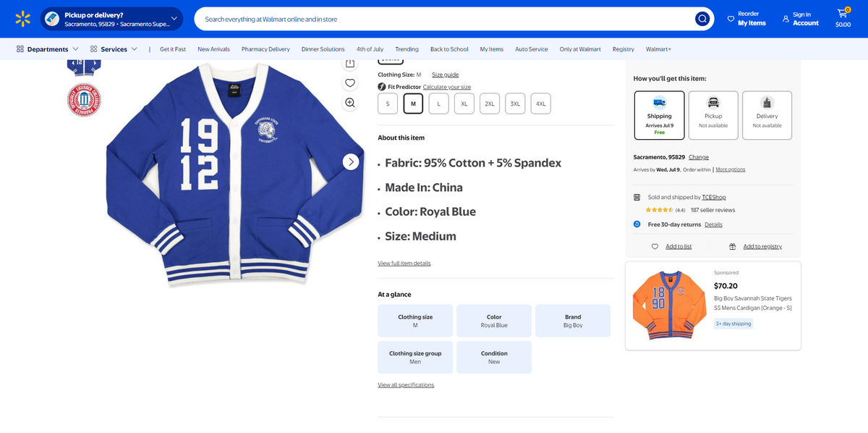The image size is (868, 433).
Task: Select size 3XL
Action: (x=515, y=104)
